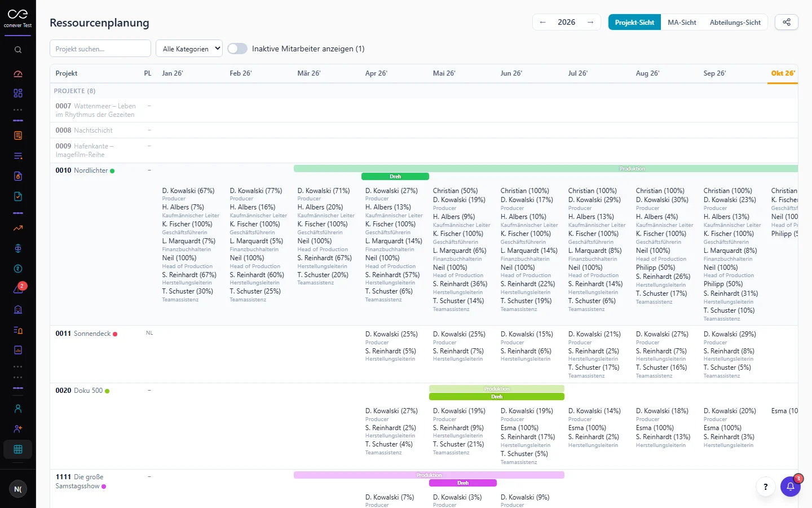This screenshot has width=812, height=508.
Task: Click the building icon in sidebar
Action: (18, 309)
